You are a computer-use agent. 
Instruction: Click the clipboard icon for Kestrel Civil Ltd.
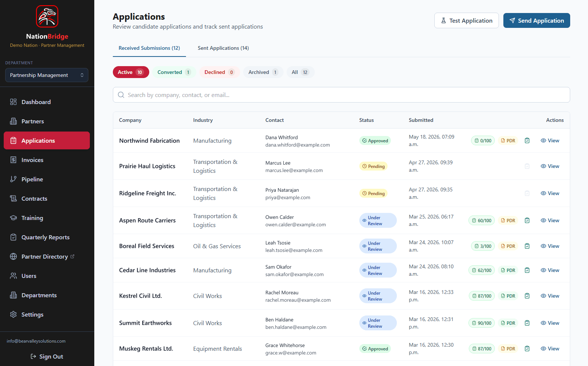coord(527,296)
